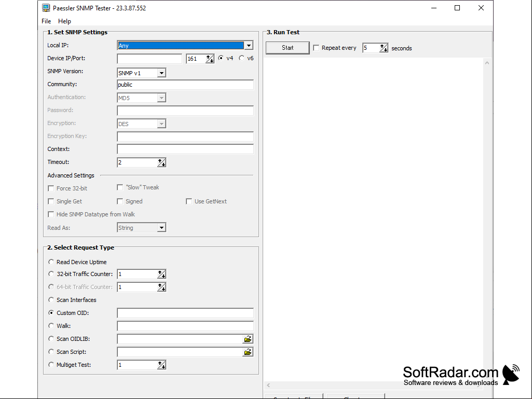
Task: Click the Device IP input field
Action: [x=149, y=59]
